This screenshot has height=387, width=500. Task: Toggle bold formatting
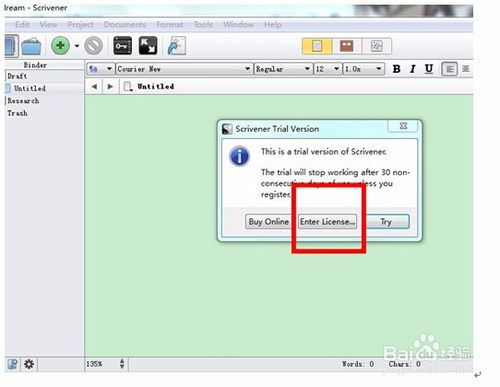(x=396, y=69)
